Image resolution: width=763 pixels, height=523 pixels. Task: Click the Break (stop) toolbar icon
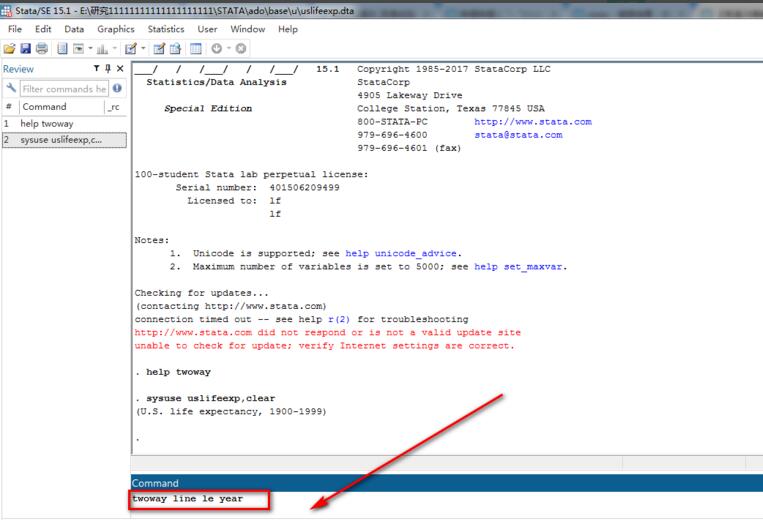click(x=241, y=48)
